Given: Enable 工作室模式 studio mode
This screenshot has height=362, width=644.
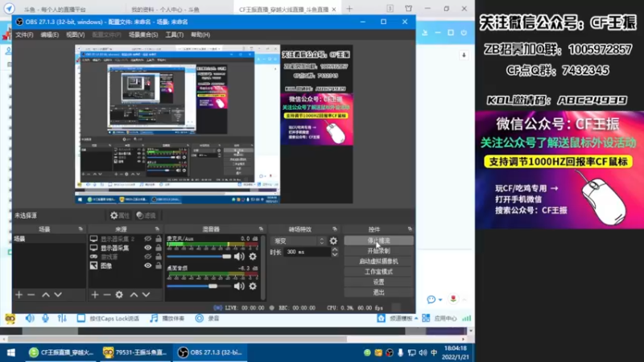Looking at the screenshot, I should click(378, 272).
